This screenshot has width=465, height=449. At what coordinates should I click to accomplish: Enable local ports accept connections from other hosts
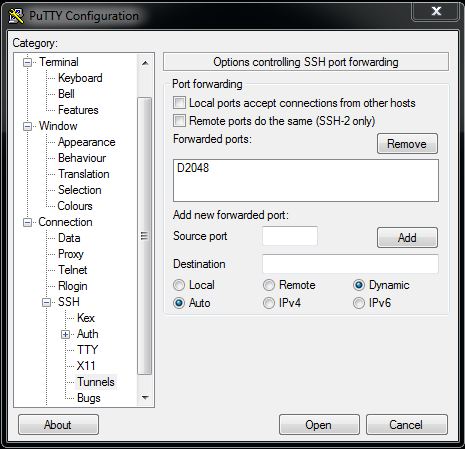[179, 103]
